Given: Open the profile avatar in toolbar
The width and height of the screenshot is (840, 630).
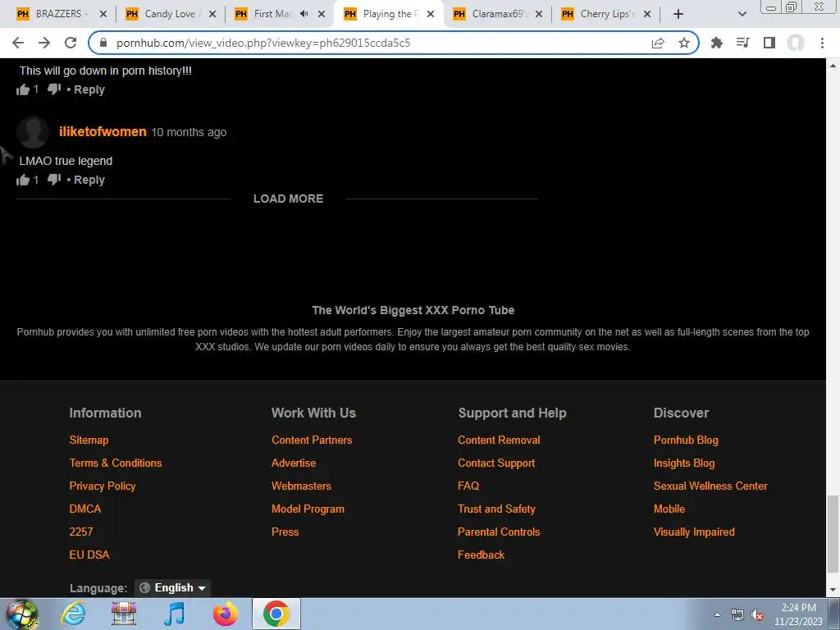Looking at the screenshot, I should [x=796, y=43].
